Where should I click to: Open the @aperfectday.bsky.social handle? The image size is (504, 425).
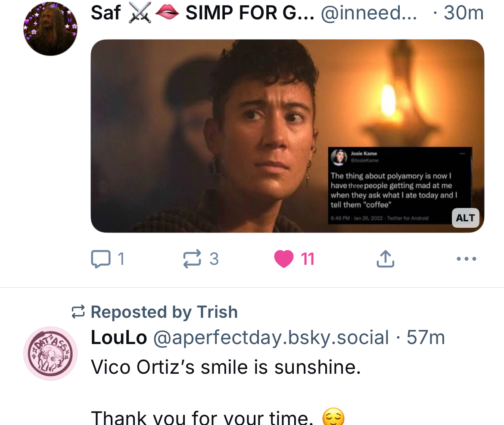271,338
